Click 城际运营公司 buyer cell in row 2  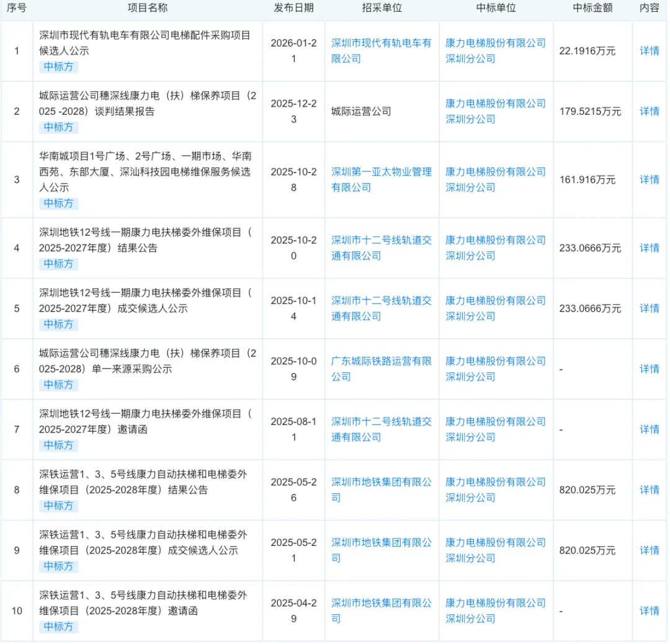pos(361,112)
